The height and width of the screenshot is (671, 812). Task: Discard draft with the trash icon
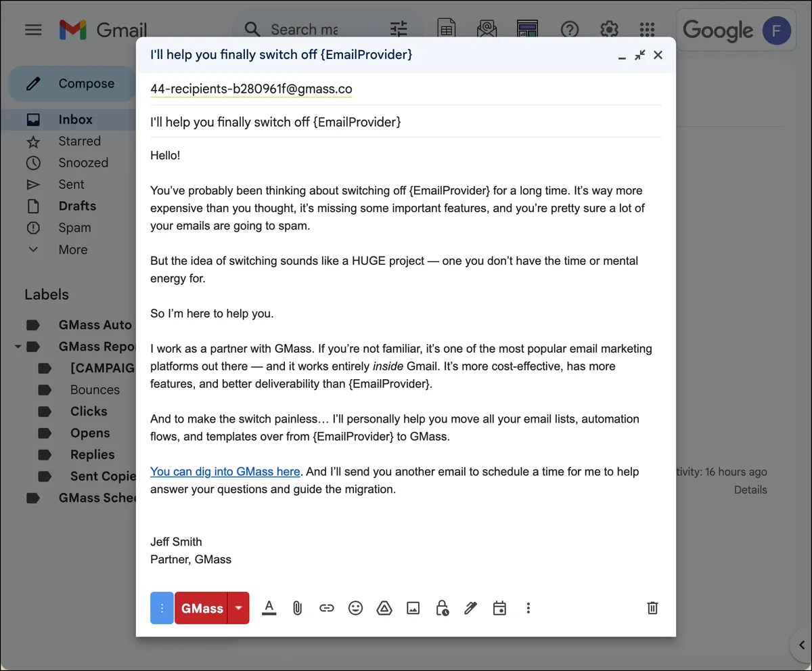point(652,608)
